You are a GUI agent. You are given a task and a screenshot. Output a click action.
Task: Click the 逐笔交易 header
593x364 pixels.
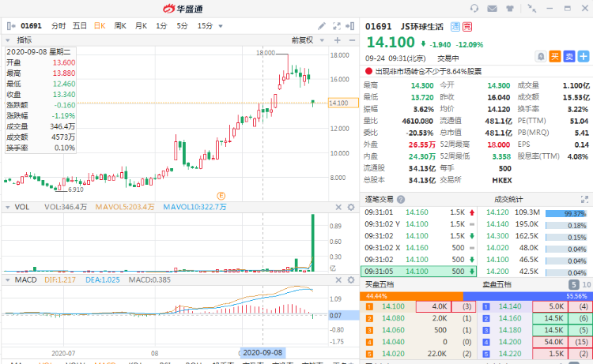point(379,199)
